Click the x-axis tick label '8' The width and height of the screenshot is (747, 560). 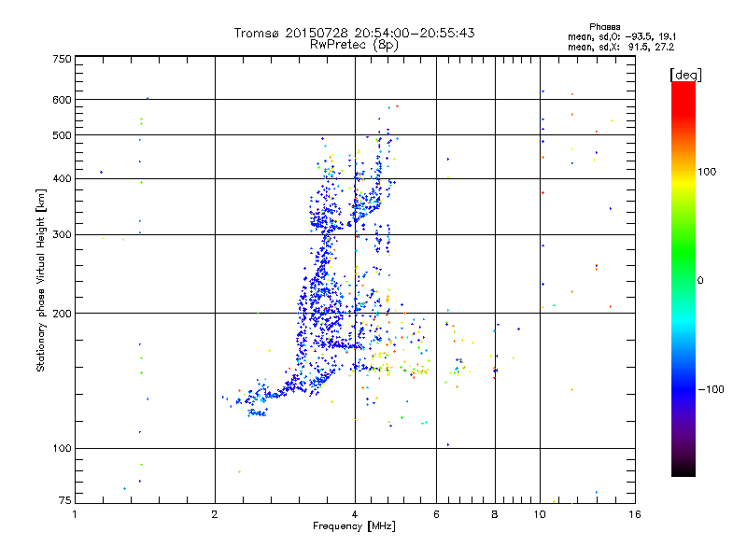[495, 514]
